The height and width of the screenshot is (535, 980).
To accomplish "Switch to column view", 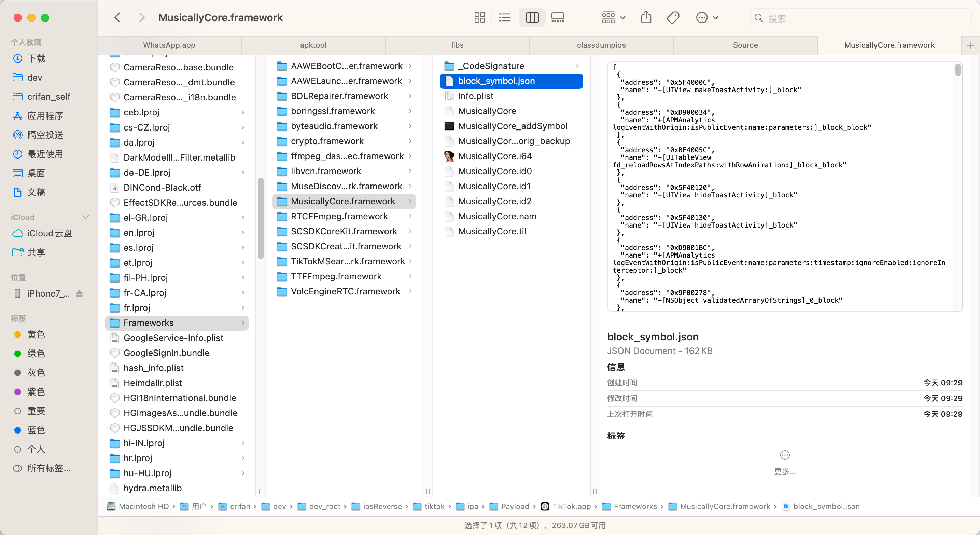I will tap(532, 17).
